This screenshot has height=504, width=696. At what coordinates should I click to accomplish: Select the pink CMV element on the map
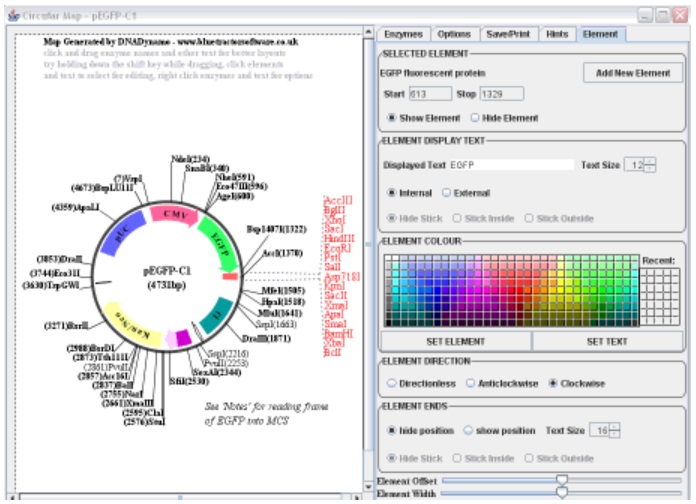click(x=175, y=214)
